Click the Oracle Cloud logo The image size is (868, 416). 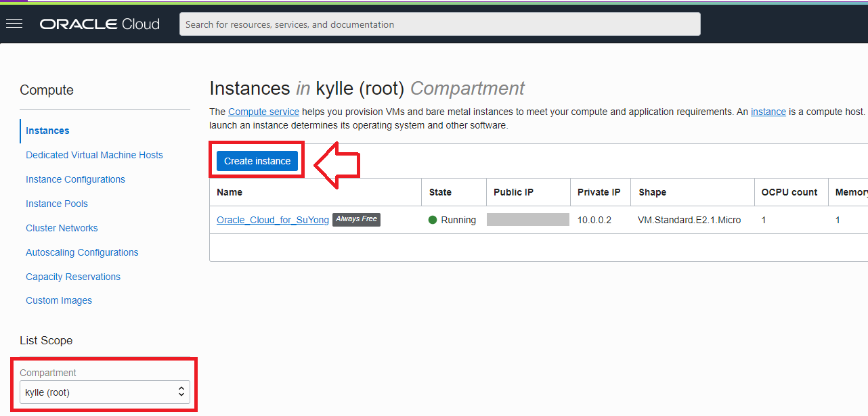[x=100, y=24]
